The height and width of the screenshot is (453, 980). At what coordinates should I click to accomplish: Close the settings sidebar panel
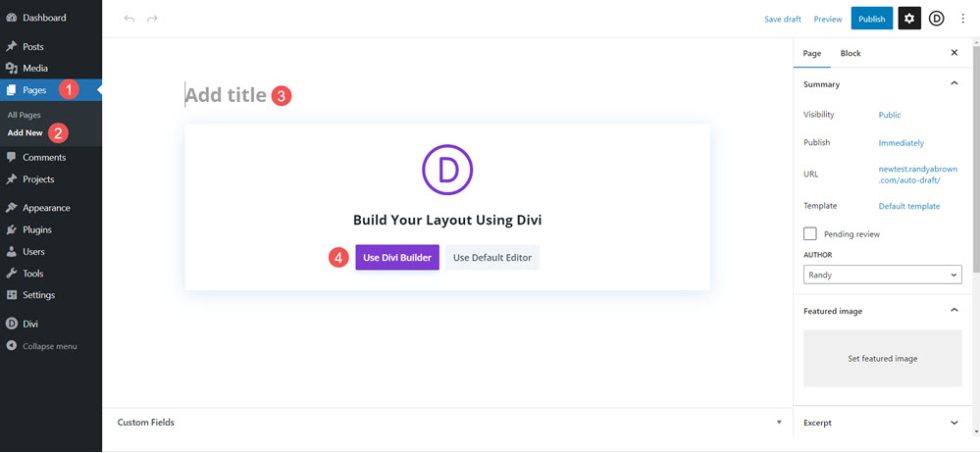pos(953,53)
